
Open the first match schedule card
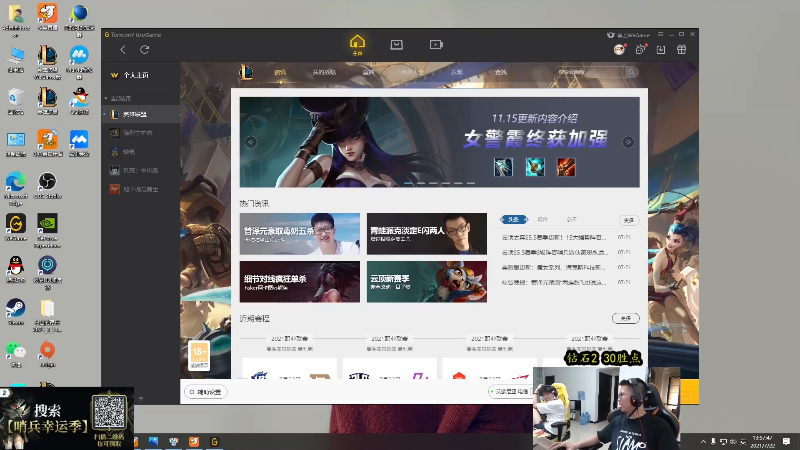pos(290,368)
